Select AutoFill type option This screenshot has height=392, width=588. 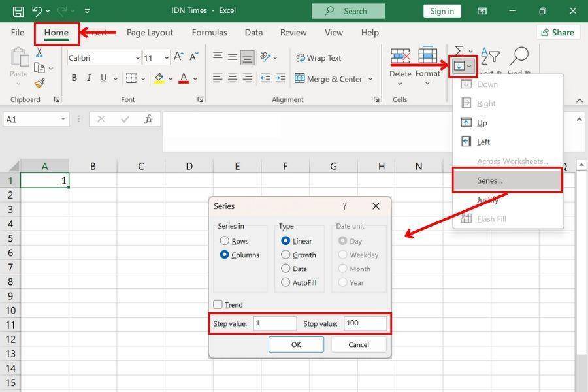286,282
